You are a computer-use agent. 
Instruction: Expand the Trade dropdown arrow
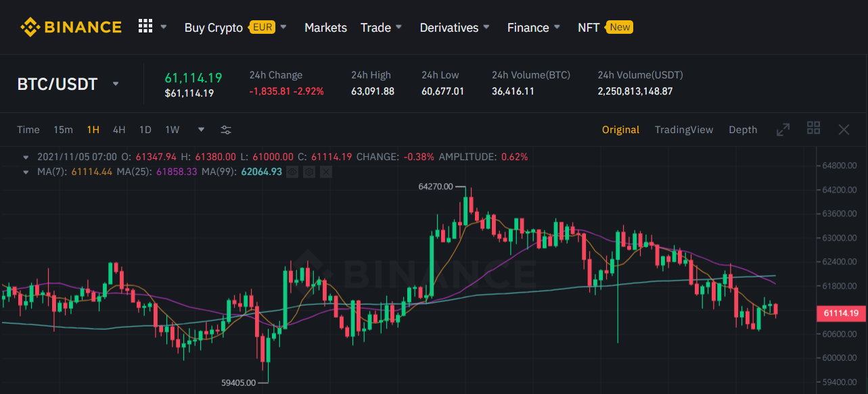tap(399, 28)
